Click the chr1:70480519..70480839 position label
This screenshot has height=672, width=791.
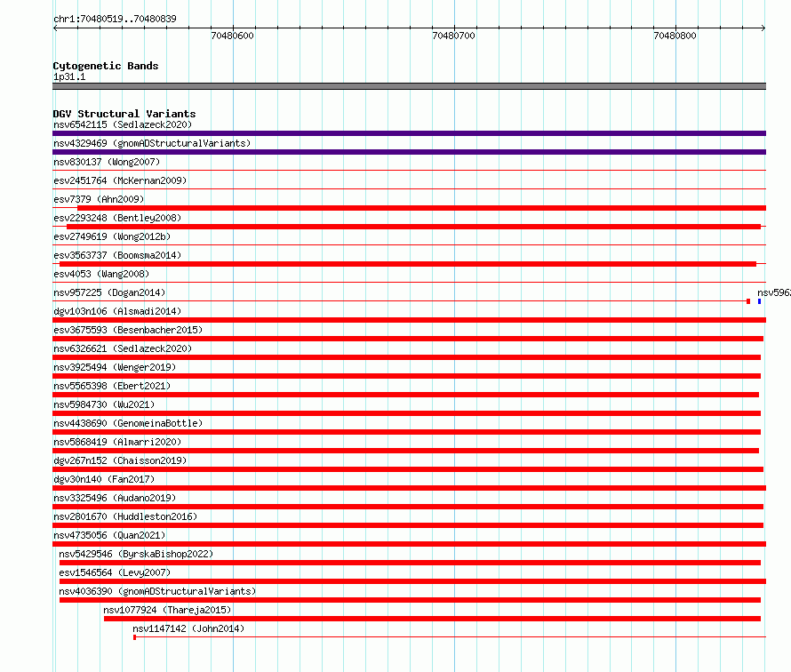(x=115, y=19)
